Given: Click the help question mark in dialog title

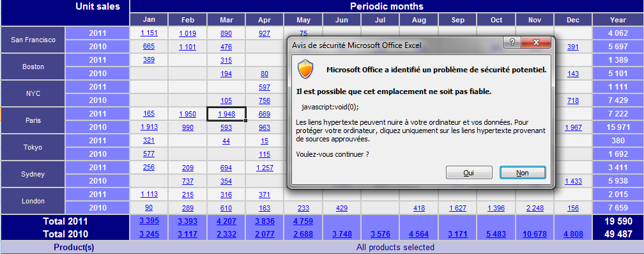Looking at the screenshot, I should 512,42.
